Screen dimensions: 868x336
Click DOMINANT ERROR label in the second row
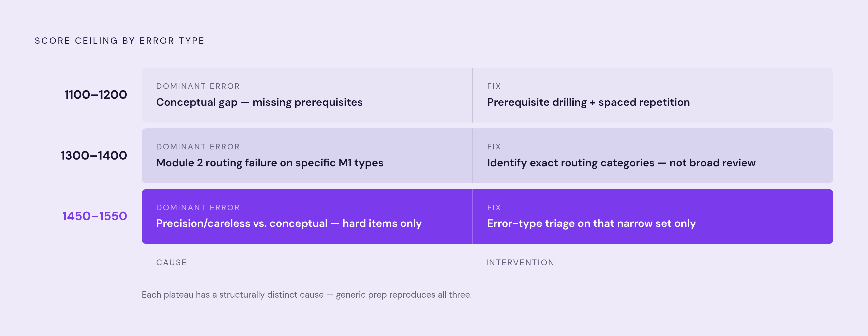[198, 147]
